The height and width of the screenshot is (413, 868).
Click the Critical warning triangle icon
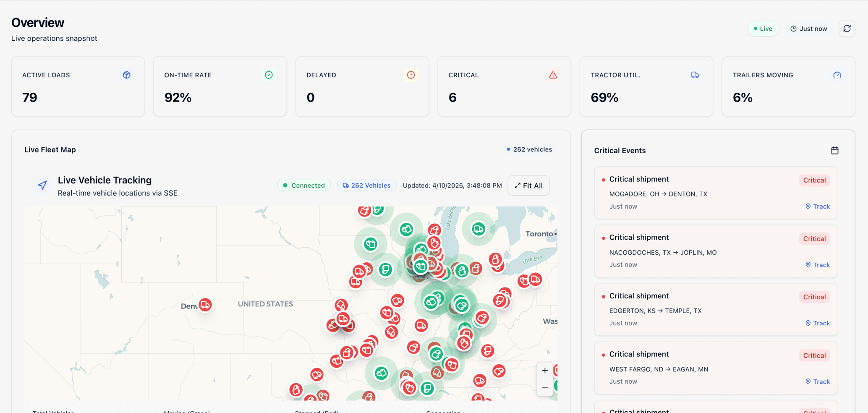[x=553, y=75]
